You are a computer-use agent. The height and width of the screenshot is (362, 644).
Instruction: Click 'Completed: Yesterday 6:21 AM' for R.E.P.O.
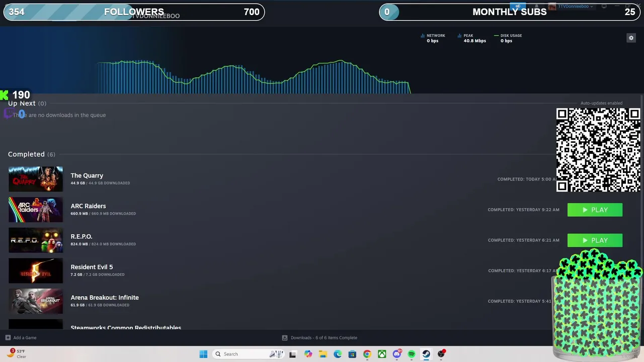[x=523, y=240]
